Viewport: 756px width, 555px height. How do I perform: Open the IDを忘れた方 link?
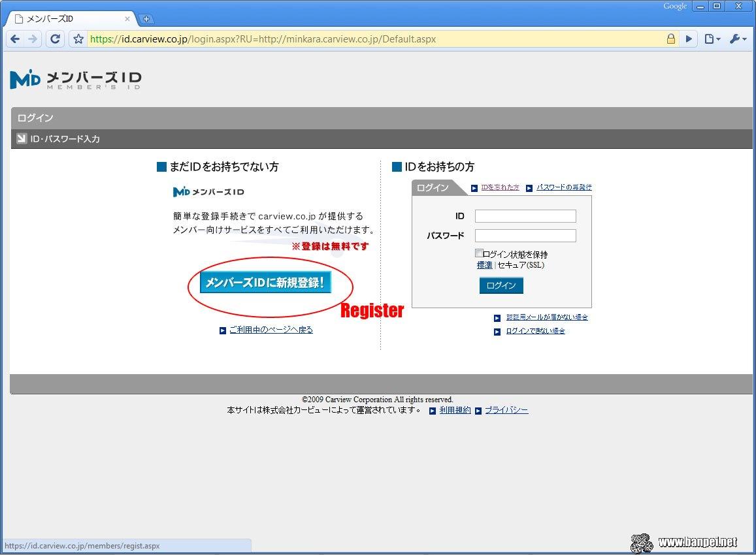point(500,187)
